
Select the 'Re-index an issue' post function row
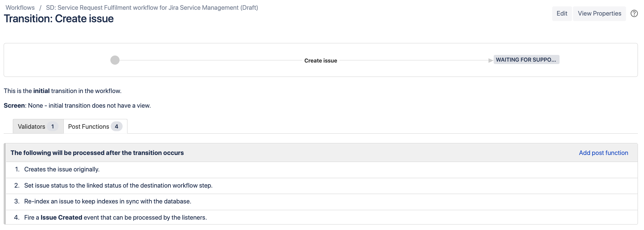(x=108, y=201)
